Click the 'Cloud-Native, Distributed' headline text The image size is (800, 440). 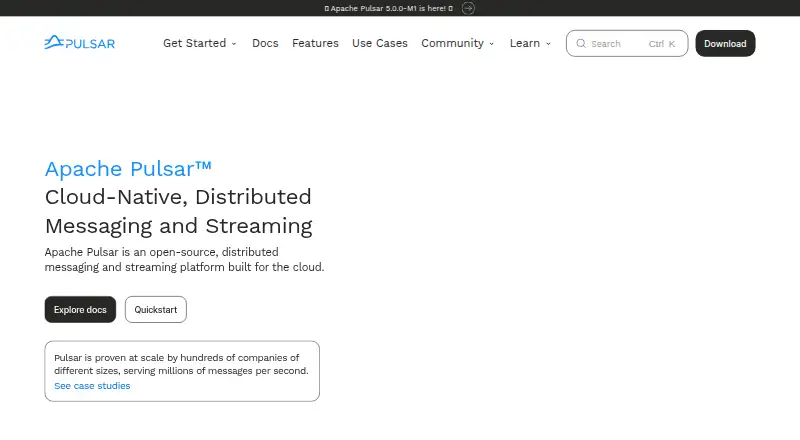pos(178,197)
